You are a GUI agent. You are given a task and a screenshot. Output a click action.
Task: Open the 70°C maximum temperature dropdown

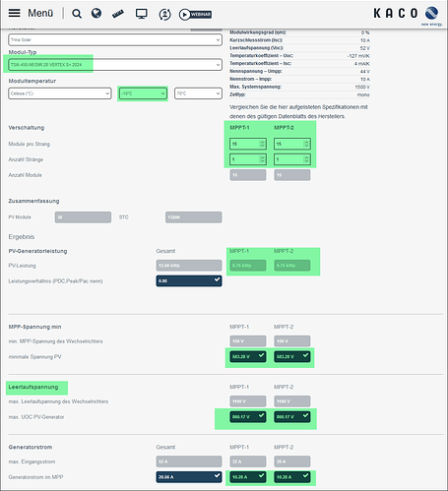(x=198, y=93)
